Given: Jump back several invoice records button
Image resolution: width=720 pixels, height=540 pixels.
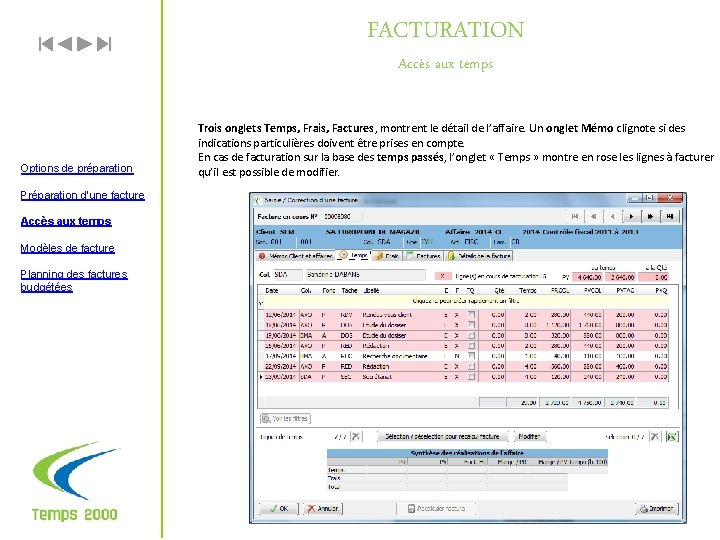Looking at the screenshot, I should (x=593, y=216).
